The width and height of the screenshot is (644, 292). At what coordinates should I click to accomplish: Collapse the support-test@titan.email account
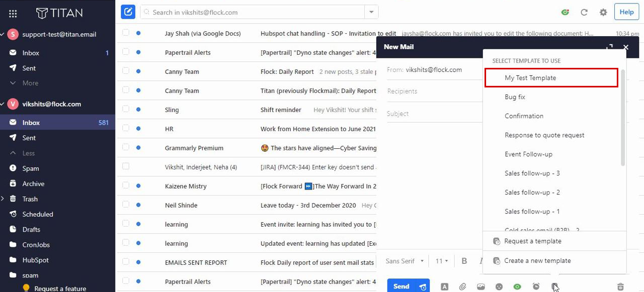[3, 34]
